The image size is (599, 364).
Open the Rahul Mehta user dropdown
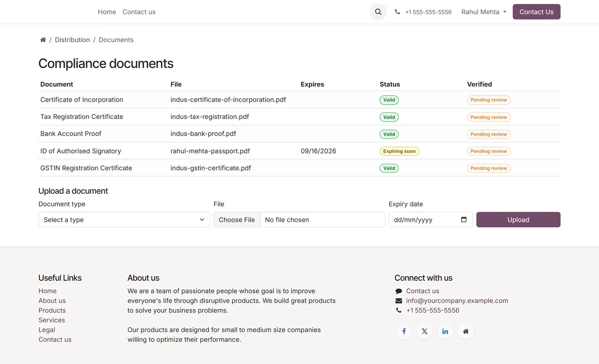[484, 12]
